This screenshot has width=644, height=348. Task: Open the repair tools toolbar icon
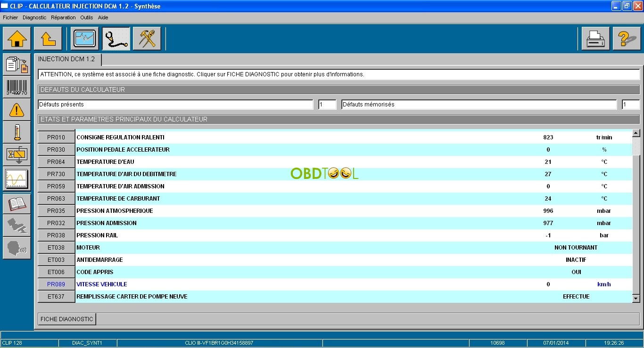147,39
